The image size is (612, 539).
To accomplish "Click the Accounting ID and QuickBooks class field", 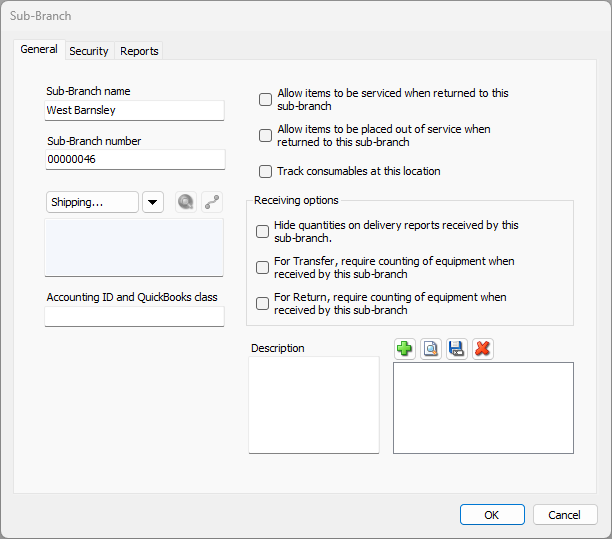I will click(135, 317).
